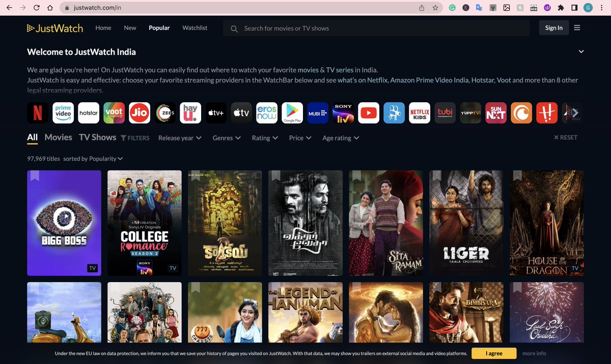
Task: Expand the Rating filter dropdown
Action: 265,138
